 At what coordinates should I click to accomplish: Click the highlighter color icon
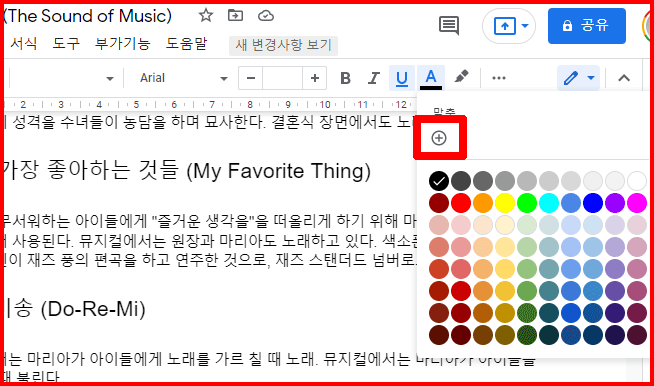pos(461,77)
